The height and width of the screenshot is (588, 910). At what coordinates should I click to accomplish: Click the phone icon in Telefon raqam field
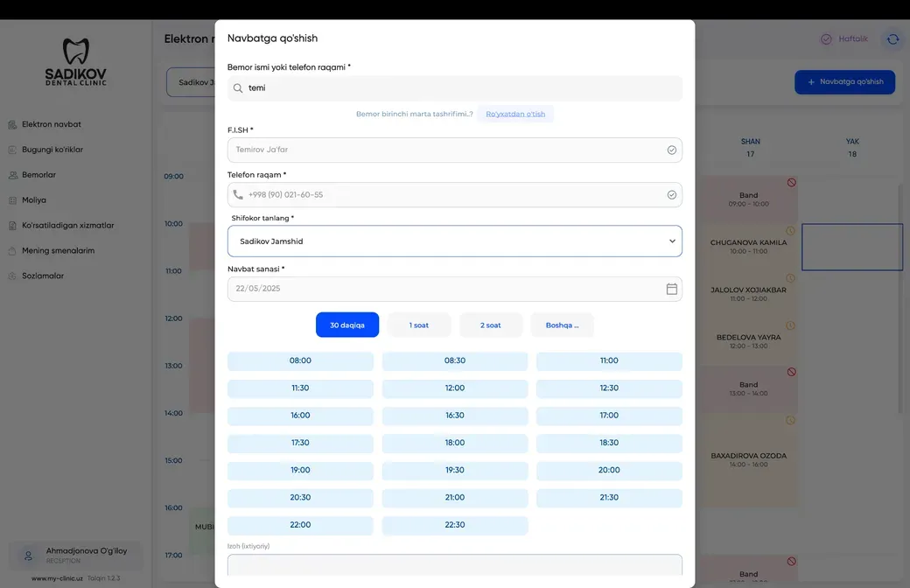tap(238, 194)
